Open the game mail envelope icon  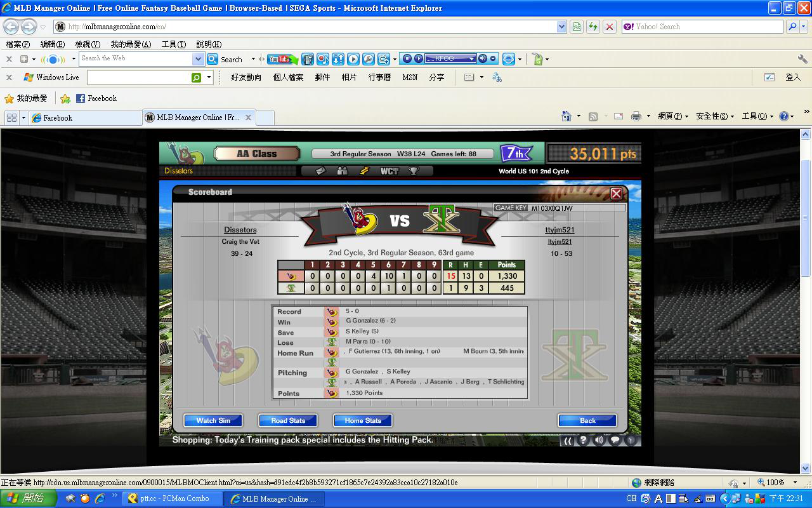click(x=321, y=171)
